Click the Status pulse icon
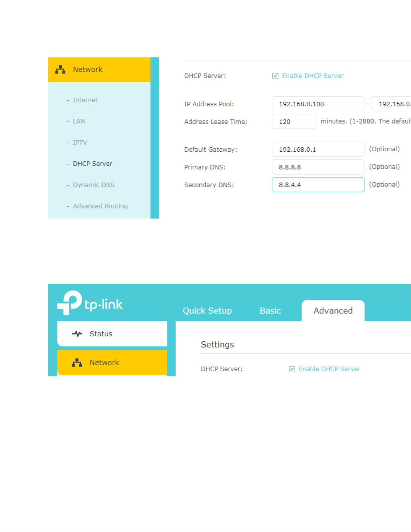Image resolution: width=411 pixels, height=532 pixels. 77,334
